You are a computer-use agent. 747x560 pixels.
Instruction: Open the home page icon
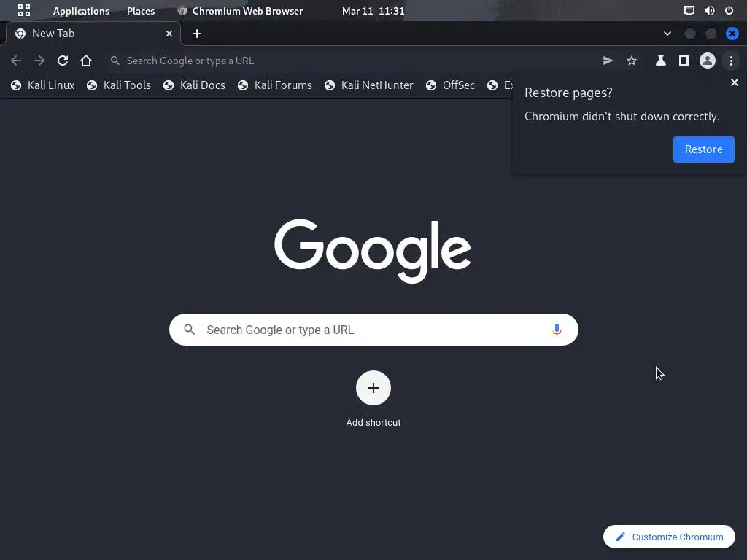point(86,61)
